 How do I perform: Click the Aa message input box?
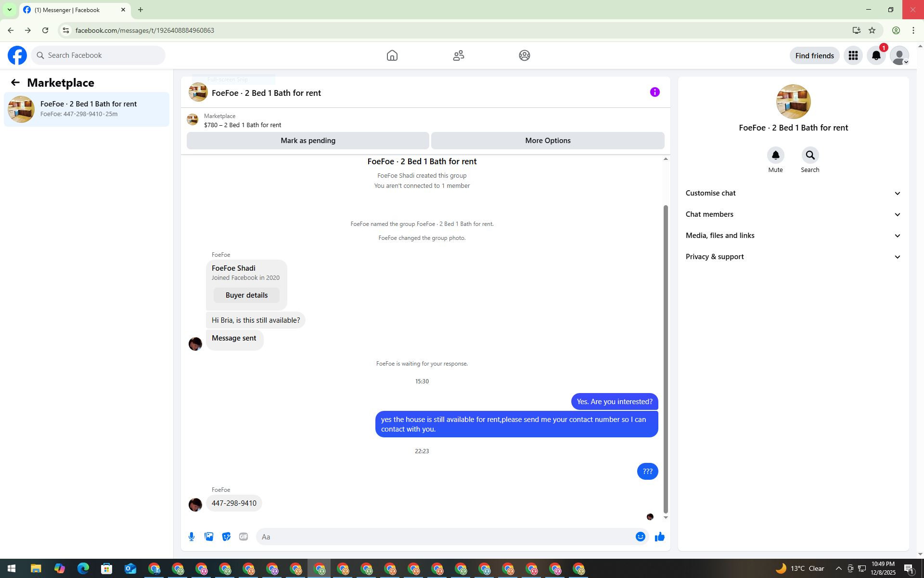point(446,537)
